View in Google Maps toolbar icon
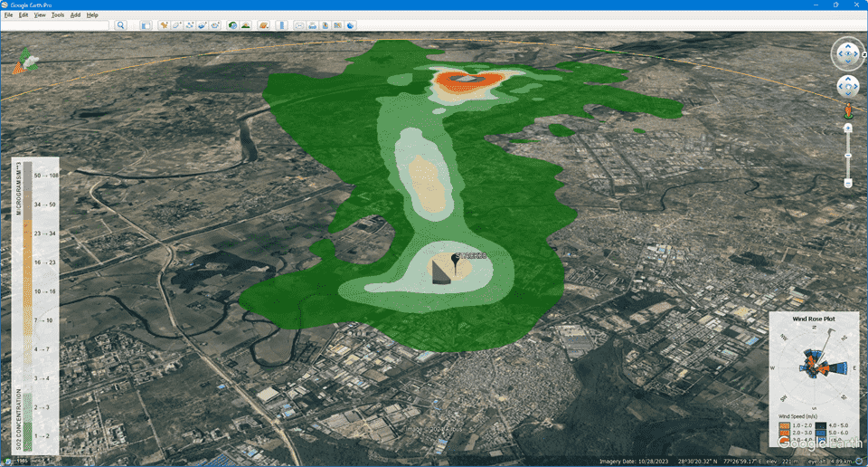Viewport: 868px width, 467px height. coord(337,25)
